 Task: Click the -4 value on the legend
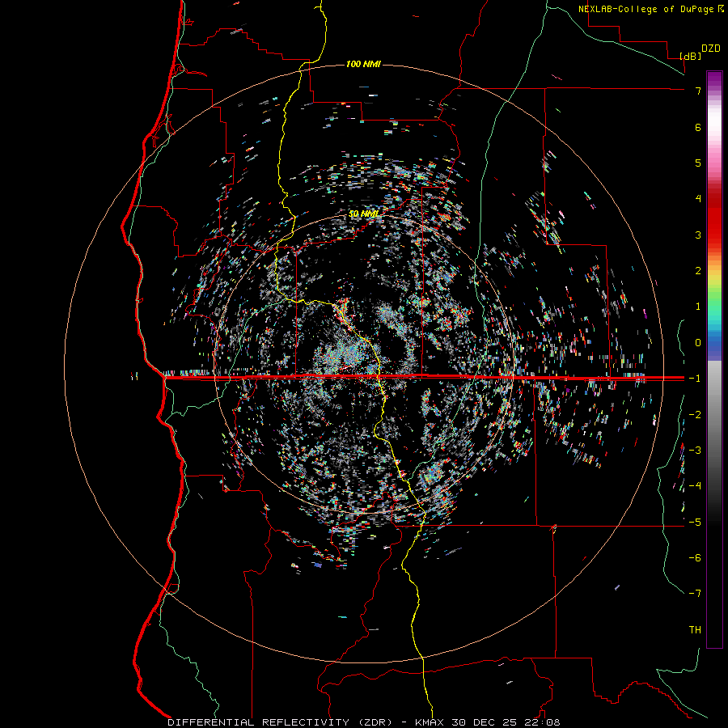[x=695, y=485]
